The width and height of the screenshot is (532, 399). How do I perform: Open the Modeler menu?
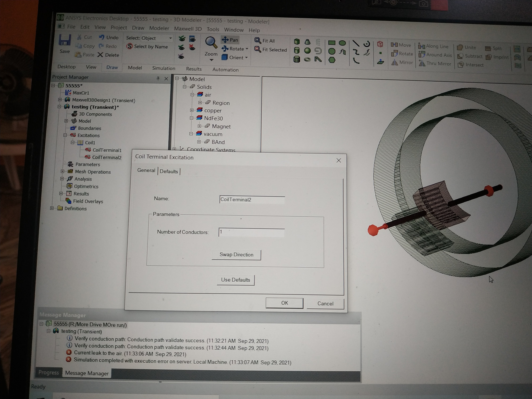pyautogui.click(x=159, y=28)
